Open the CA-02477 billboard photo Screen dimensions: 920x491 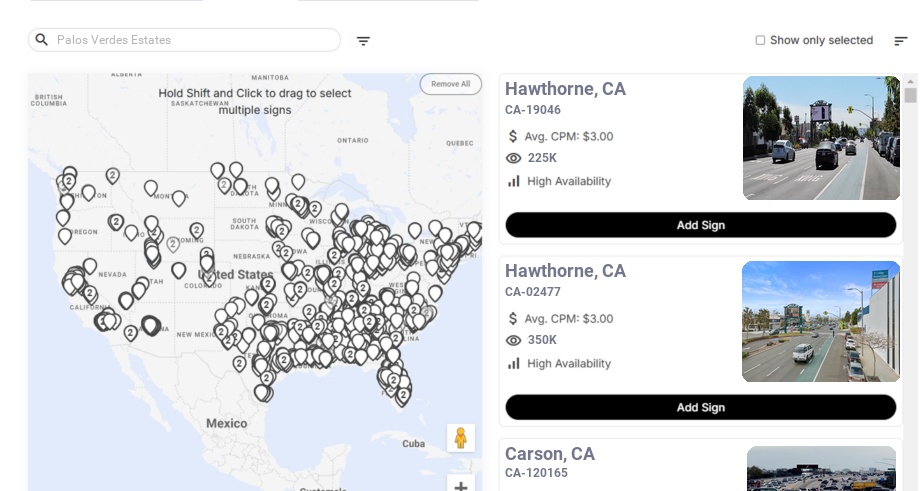[821, 321]
